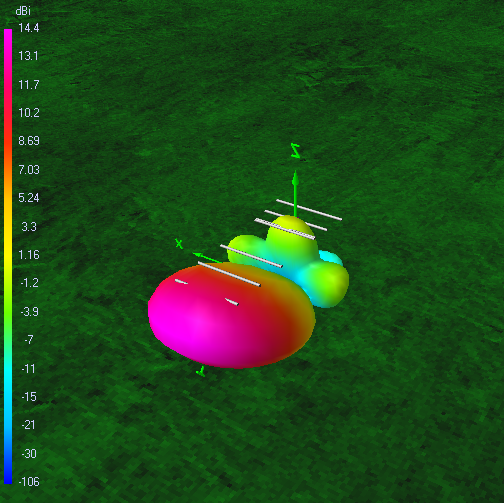Screen dimensions: 504x503
Task: Click the -7 legend value
Action: point(29,340)
